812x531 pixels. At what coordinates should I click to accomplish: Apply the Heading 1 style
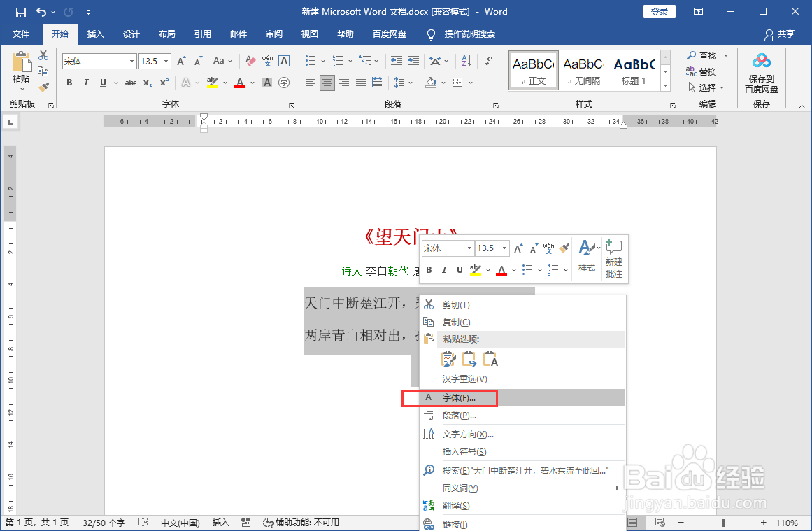pyautogui.click(x=634, y=71)
